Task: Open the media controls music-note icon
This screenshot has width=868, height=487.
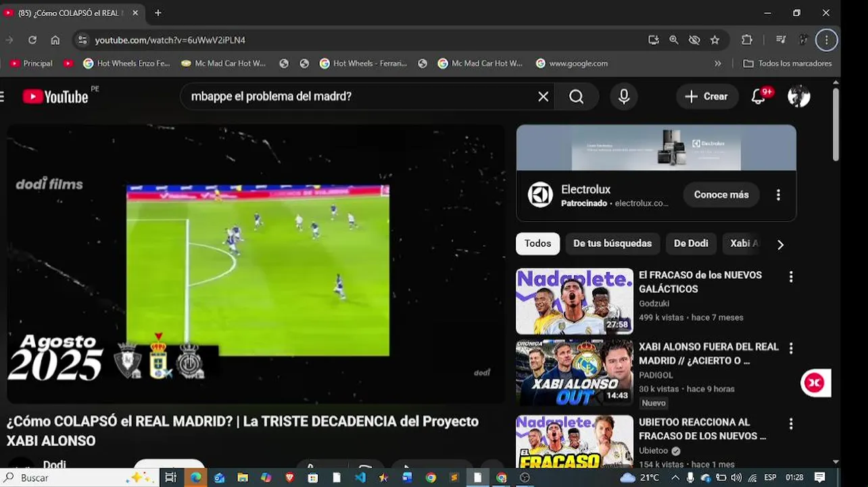Action: click(x=781, y=40)
